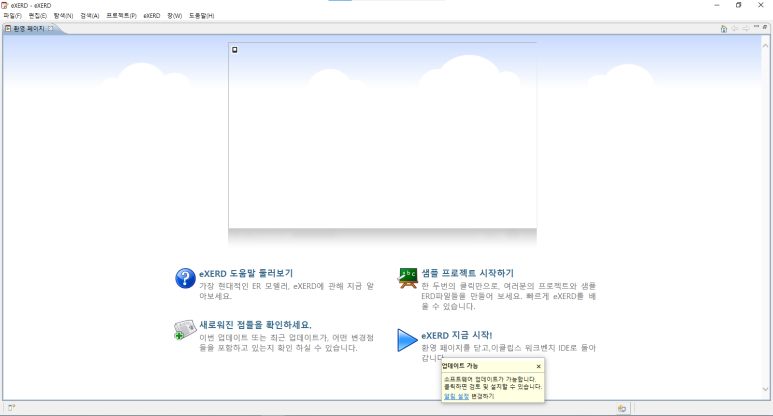Select the 환영 페이지 tab
773x416 pixels.
tap(29, 29)
